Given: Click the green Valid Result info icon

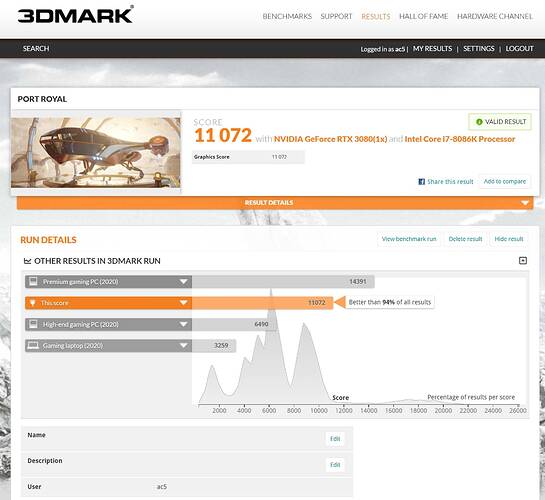Looking at the screenshot, I should [479, 122].
